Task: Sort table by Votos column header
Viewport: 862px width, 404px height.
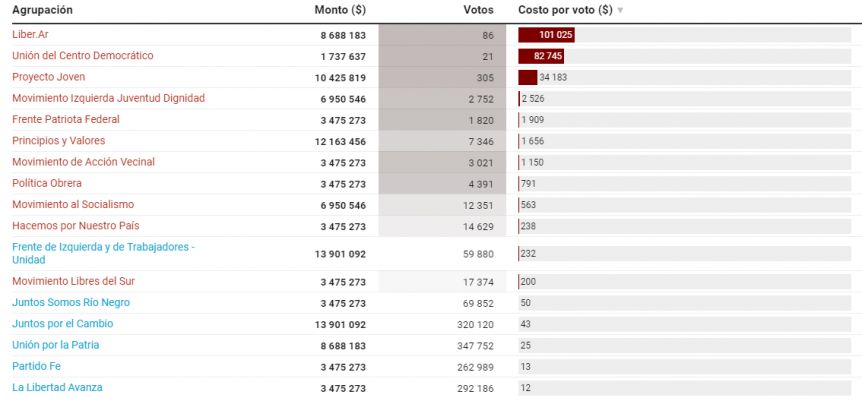Action: click(478, 10)
